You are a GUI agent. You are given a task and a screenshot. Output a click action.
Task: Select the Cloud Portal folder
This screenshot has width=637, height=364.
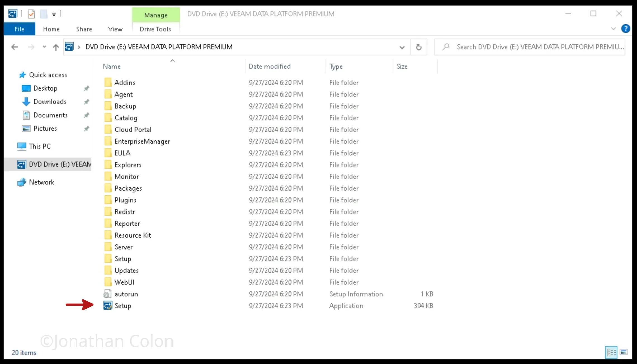click(x=128, y=129)
